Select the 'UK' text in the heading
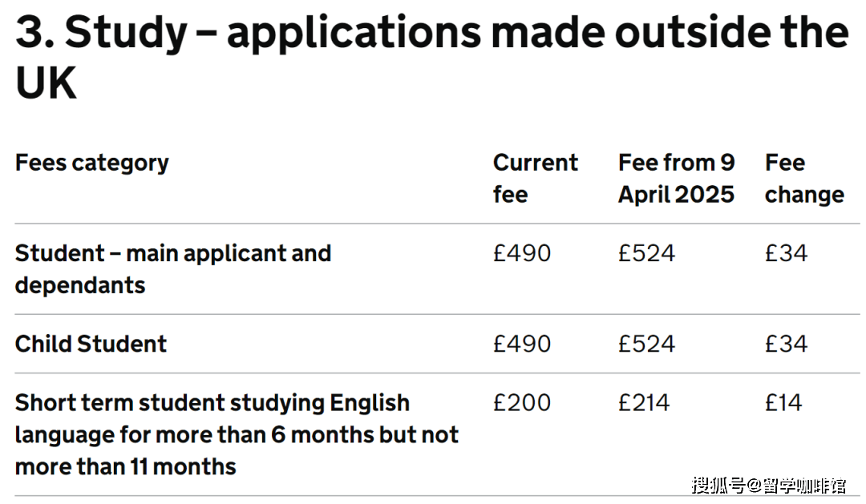 pyautogui.click(x=46, y=83)
